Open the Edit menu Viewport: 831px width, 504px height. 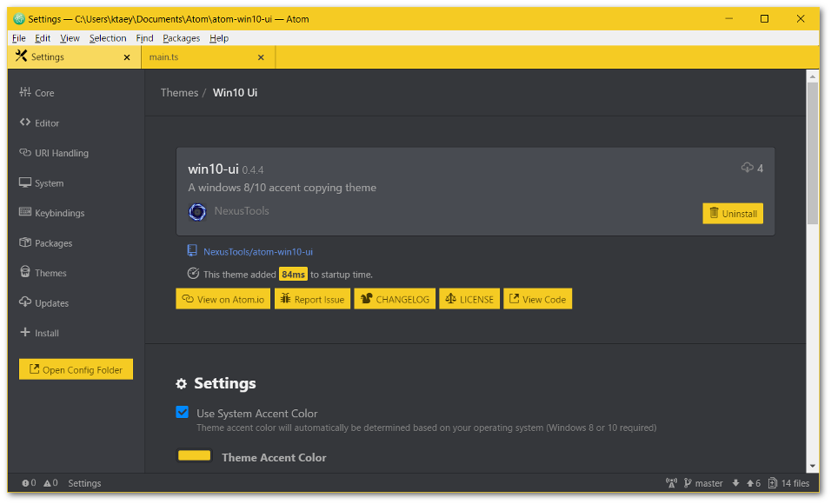[x=43, y=38]
